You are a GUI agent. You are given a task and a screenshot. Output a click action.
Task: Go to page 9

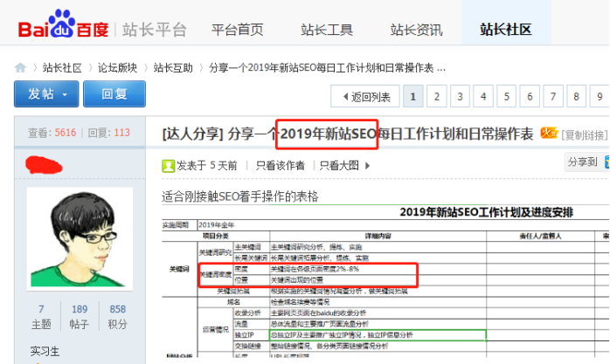600,96
